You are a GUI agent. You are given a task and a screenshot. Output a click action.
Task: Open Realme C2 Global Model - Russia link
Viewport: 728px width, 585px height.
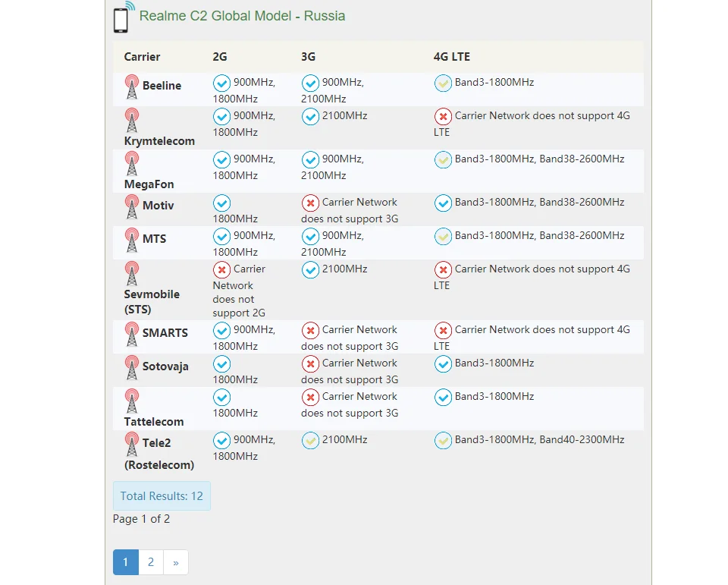pos(242,16)
